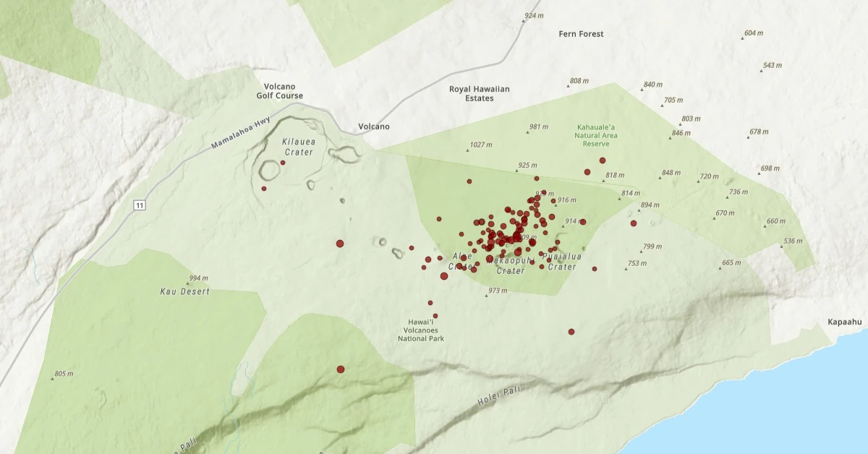Click the Route 11 highway shield
868x454 pixels.
coord(140,206)
